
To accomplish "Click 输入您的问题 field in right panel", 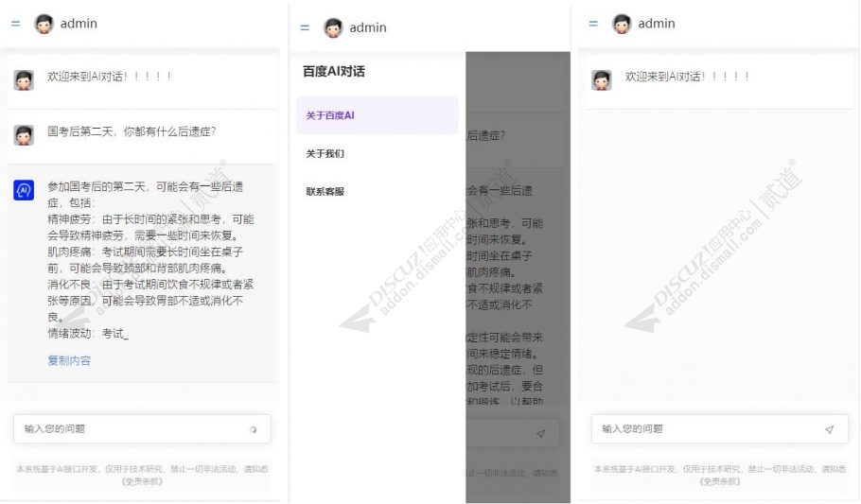I will tap(720, 428).
